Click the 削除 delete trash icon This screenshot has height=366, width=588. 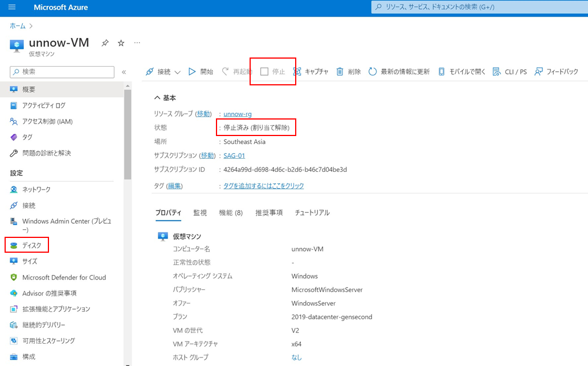coord(340,72)
